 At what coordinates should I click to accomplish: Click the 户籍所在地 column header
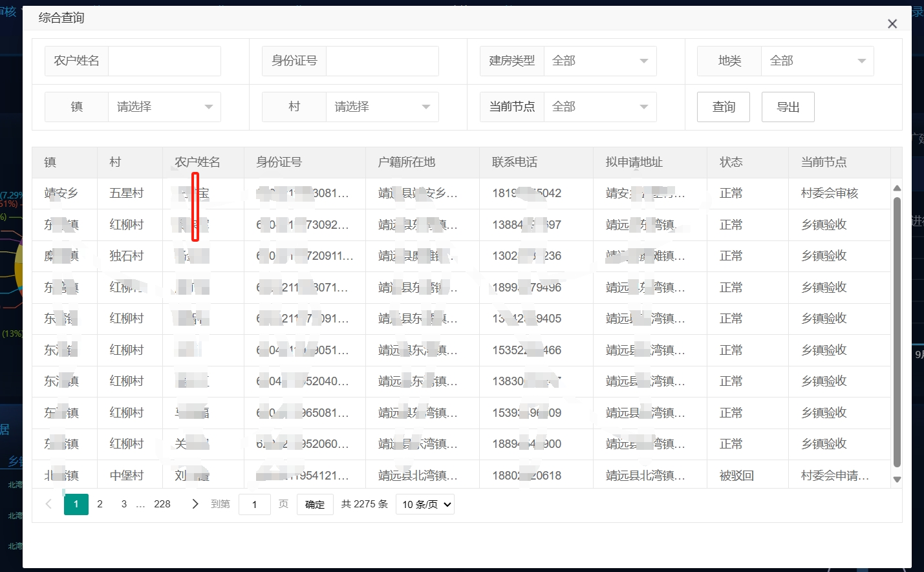point(422,162)
